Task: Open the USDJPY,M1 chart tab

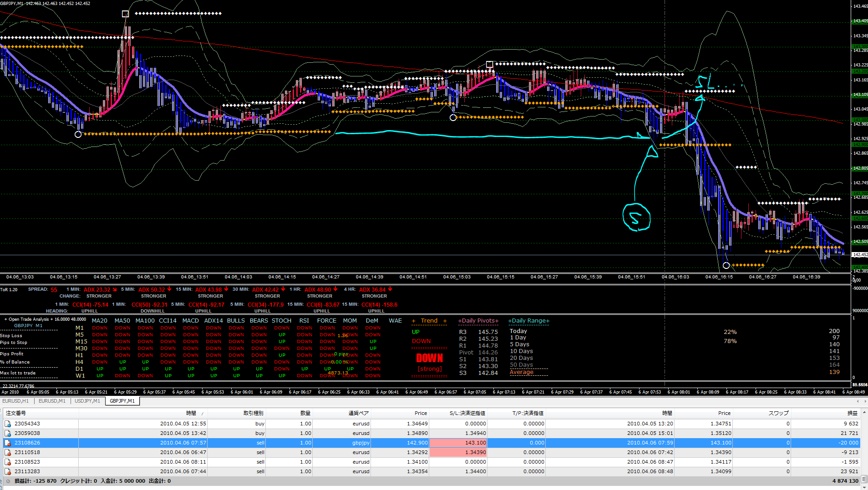Action: [87, 401]
